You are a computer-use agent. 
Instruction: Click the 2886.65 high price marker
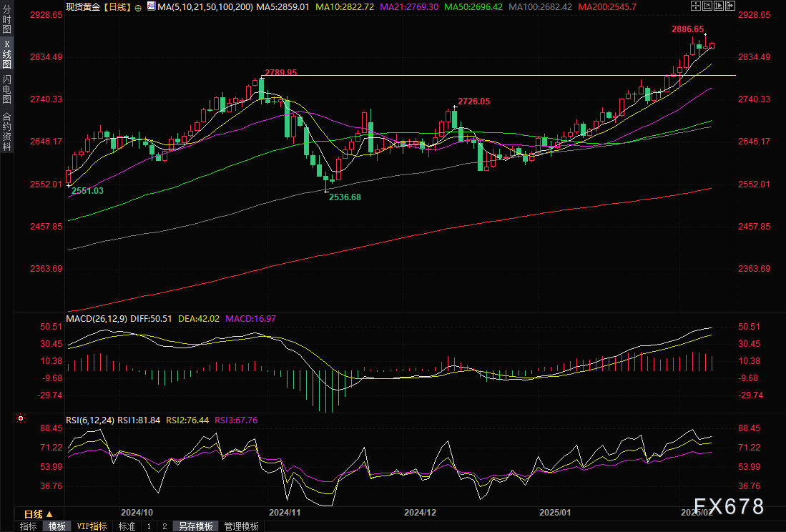688,29
